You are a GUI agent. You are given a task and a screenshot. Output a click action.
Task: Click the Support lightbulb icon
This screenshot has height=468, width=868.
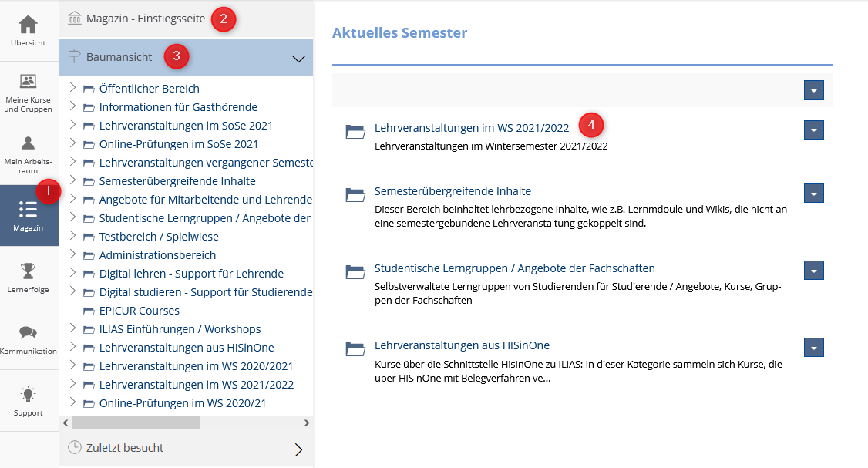coord(29,395)
